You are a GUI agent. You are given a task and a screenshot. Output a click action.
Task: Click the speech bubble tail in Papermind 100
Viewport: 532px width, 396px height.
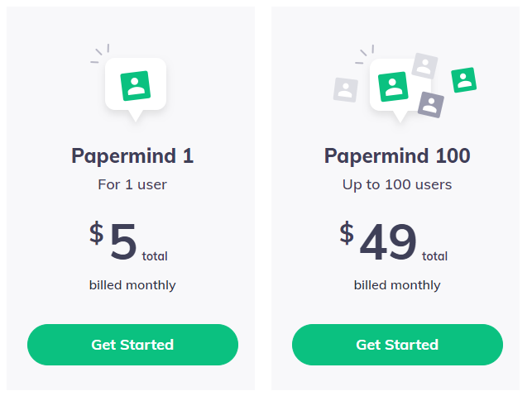click(x=400, y=117)
